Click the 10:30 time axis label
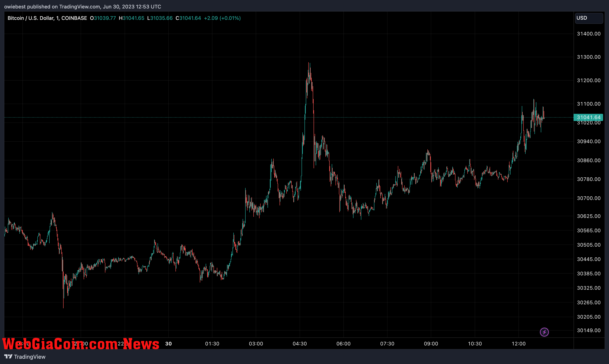This screenshot has height=364, width=609. (475, 344)
